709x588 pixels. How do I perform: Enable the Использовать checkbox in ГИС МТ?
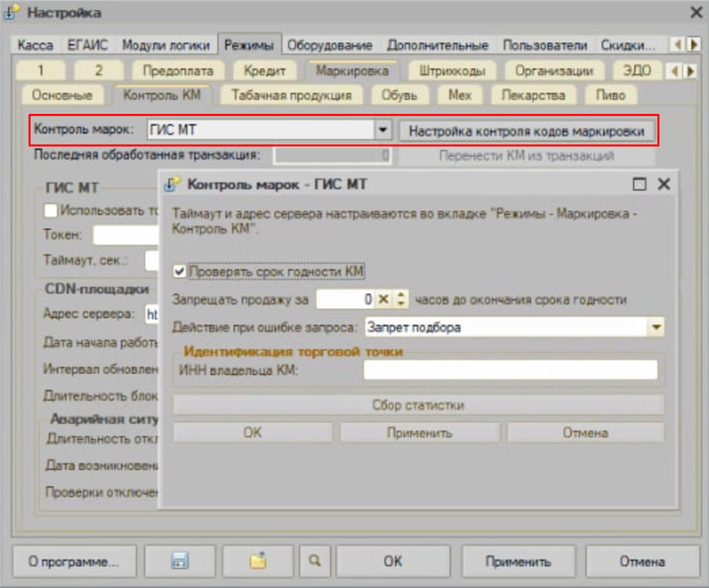(50, 210)
